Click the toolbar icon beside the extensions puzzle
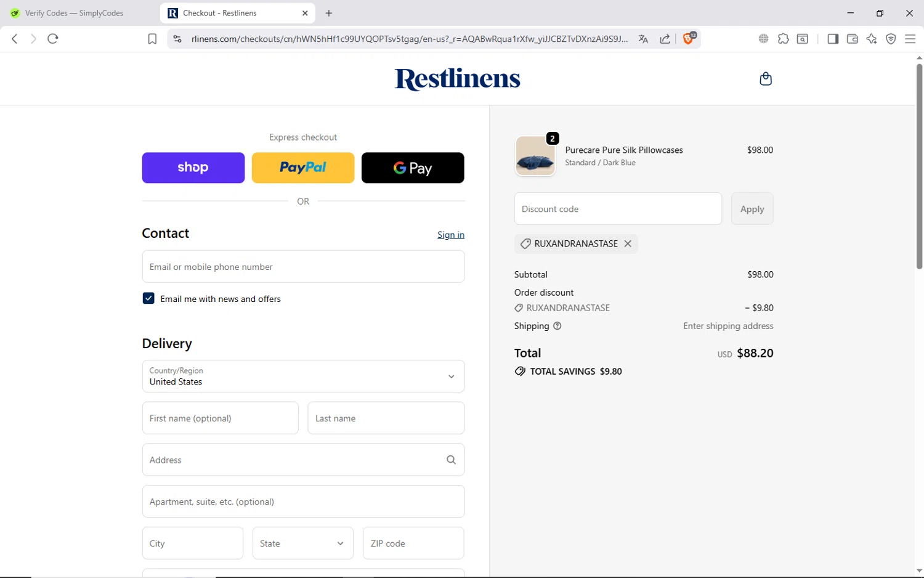Image resolution: width=924 pixels, height=578 pixels. click(803, 39)
